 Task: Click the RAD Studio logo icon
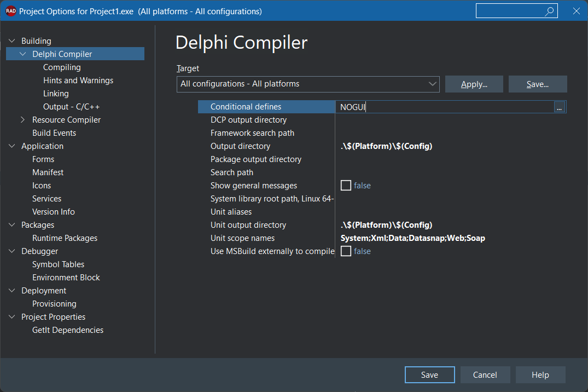[10, 11]
